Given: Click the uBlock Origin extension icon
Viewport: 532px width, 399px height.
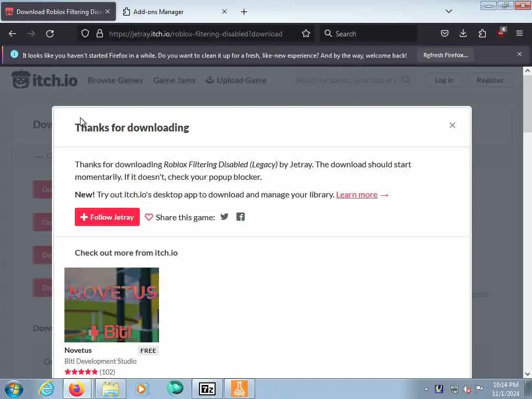Looking at the screenshot, I should point(501,33).
